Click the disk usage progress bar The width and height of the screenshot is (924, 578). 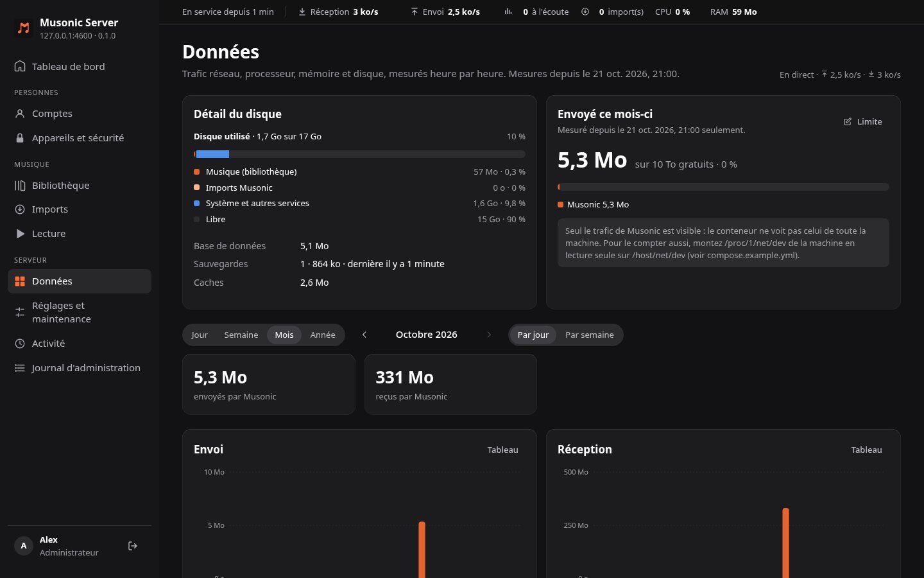359,154
